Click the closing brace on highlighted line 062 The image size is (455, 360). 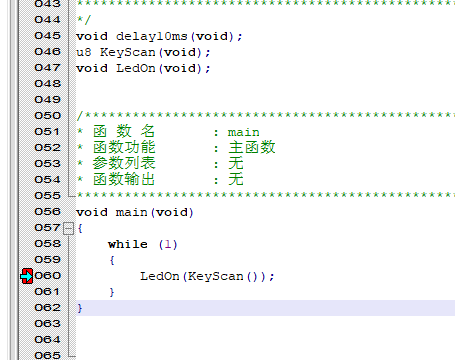pyautogui.click(x=80, y=308)
